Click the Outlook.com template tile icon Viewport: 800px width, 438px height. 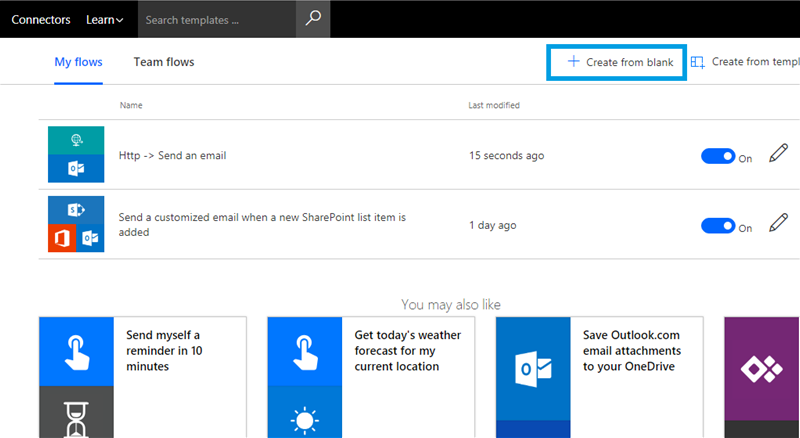(533, 371)
